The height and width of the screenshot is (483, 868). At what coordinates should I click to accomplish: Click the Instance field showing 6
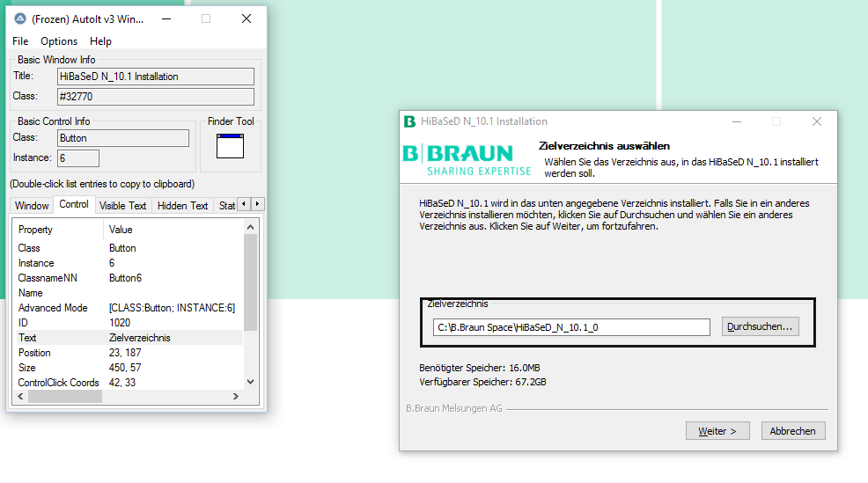[x=78, y=158]
